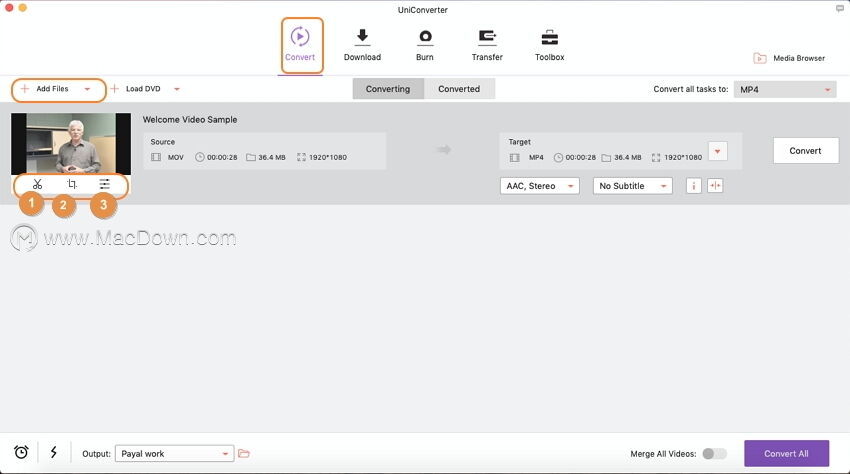850x474 pixels.
Task: Expand the target format dropdown arrow
Action: pyautogui.click(x=718, y=151)
